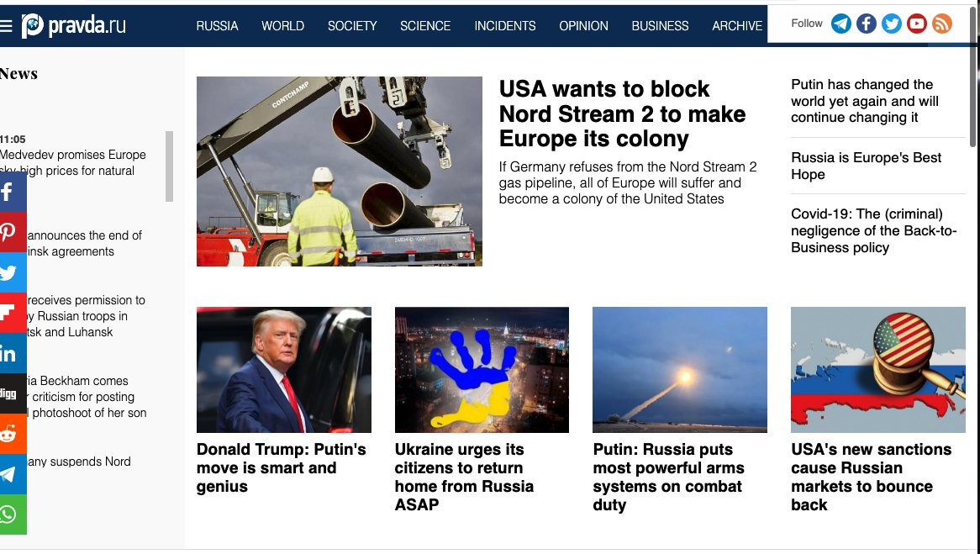Share on WhatsApp from the side bar

pyautogui.click(x=13, y=514)
